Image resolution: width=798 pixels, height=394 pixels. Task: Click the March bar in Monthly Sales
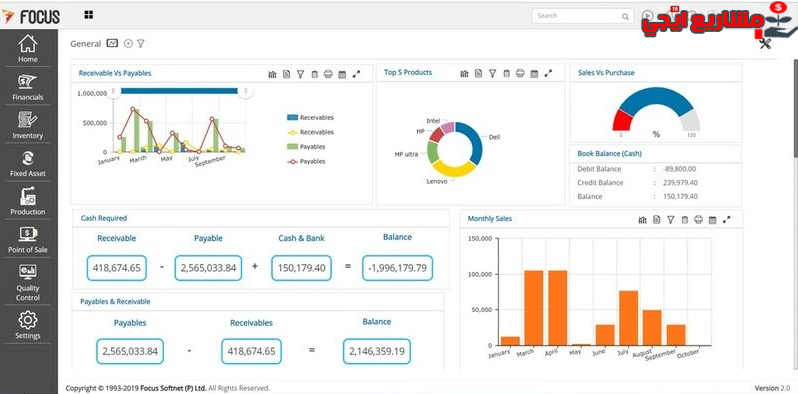coord(533,308)
